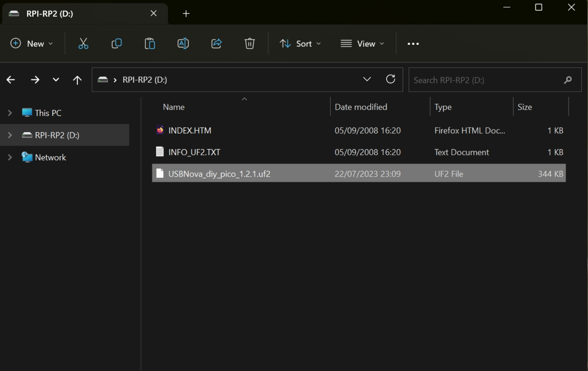
Task: Click the search magnifier icon
Action: pyautogui.click(x=568, y=80)
